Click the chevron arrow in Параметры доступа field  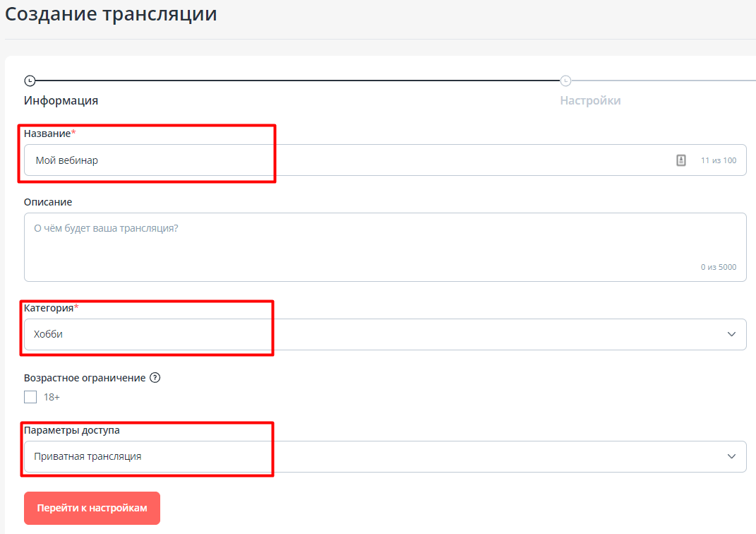731,456
